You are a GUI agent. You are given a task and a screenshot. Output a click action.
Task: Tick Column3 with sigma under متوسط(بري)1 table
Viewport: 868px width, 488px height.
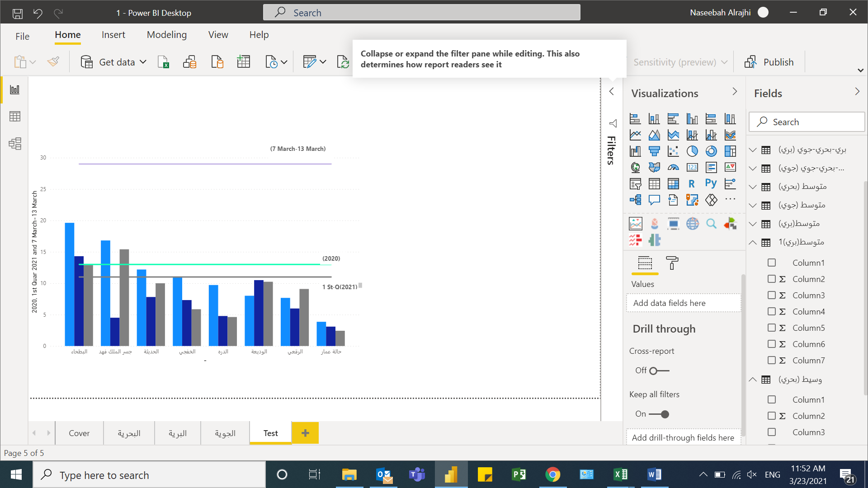772,296
